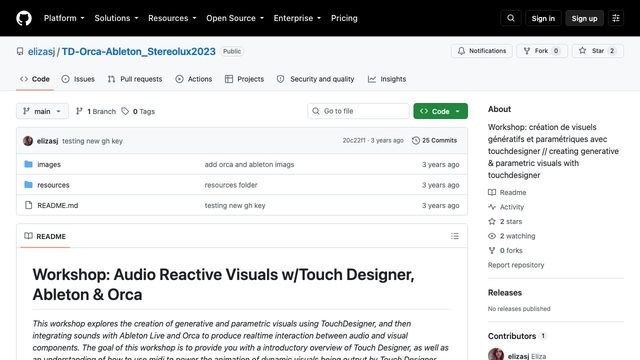This screenshot has height=360, width=640.
Task: Click the star icon in Star button
Action: [582, 51]
